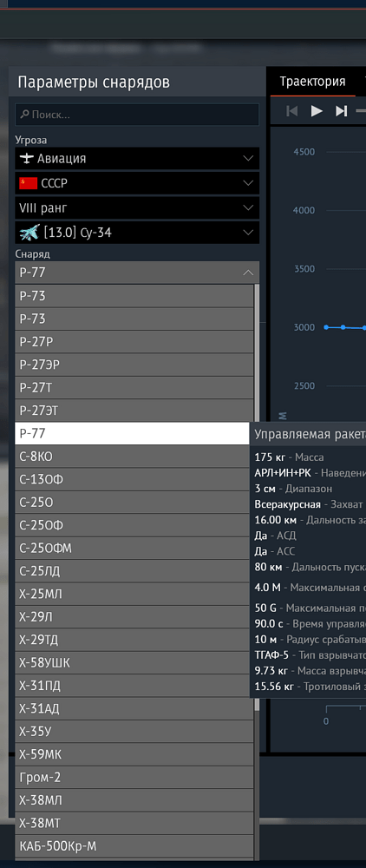The height and width of the screenshot is (868, 366).
Task: Click the 4500 altitude axis label
Action: pos(304,152)
